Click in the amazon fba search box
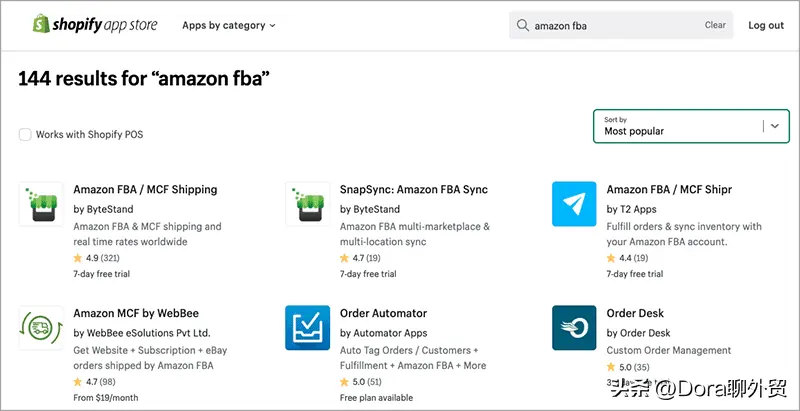This screenshot has height=411, width=800. point(610,25)
